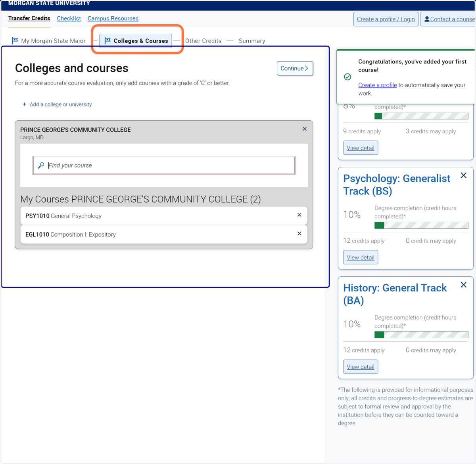Click the Continue button chevron arrow
The width and height of the screenshot is (476, 464).
tap(307, 68)
